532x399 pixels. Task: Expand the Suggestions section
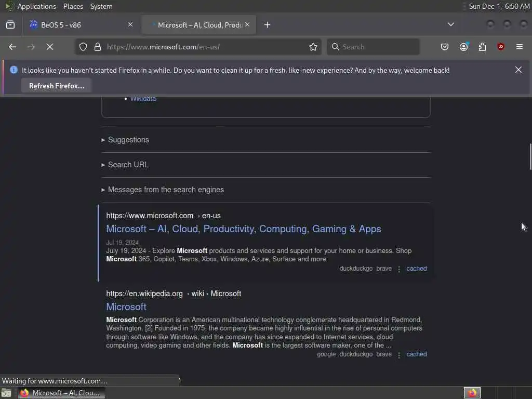click(126, 140)
